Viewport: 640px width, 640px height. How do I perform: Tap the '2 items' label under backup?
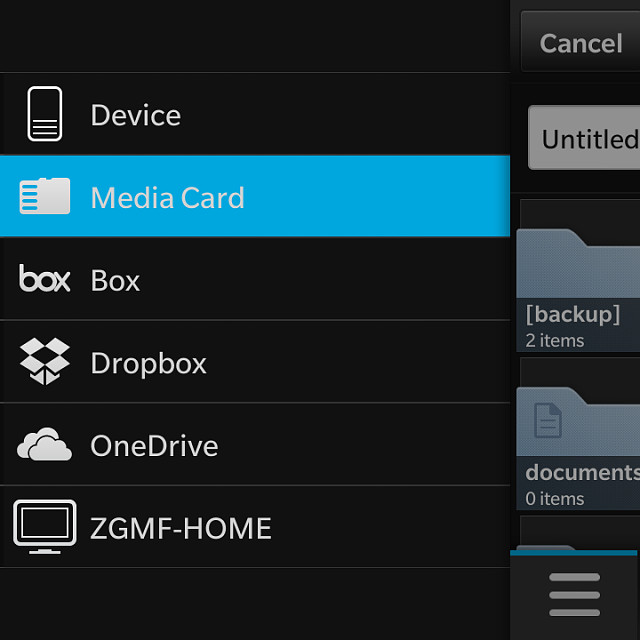554,340
